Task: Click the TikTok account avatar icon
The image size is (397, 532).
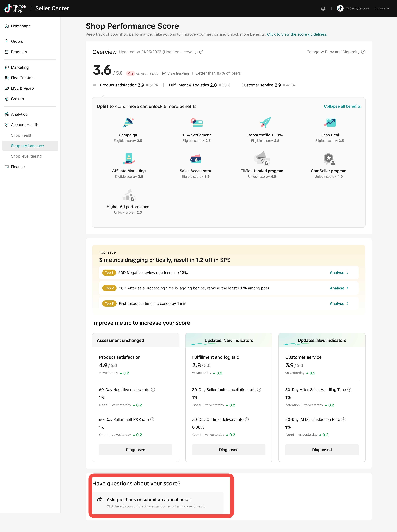Action: 340,8
